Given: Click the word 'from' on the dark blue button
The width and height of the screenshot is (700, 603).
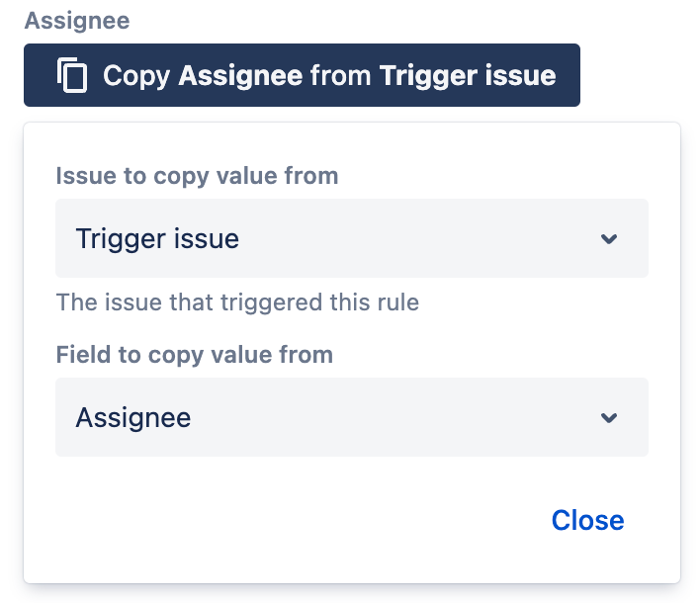Looking at the screenshot, I should click(x=341, y=75).
